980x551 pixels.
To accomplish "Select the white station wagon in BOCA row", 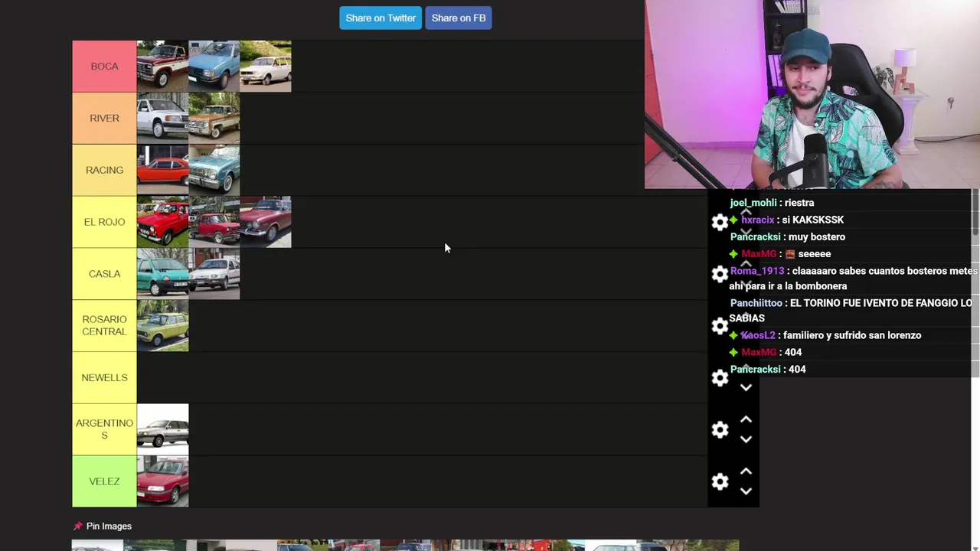I will pos(266,67).
